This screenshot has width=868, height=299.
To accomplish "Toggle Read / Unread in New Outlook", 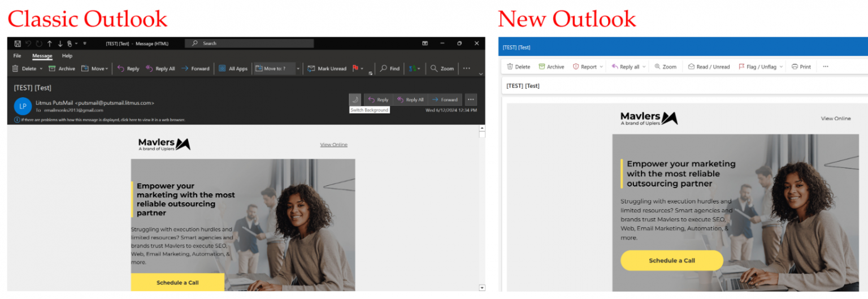I will pos(709,67).
